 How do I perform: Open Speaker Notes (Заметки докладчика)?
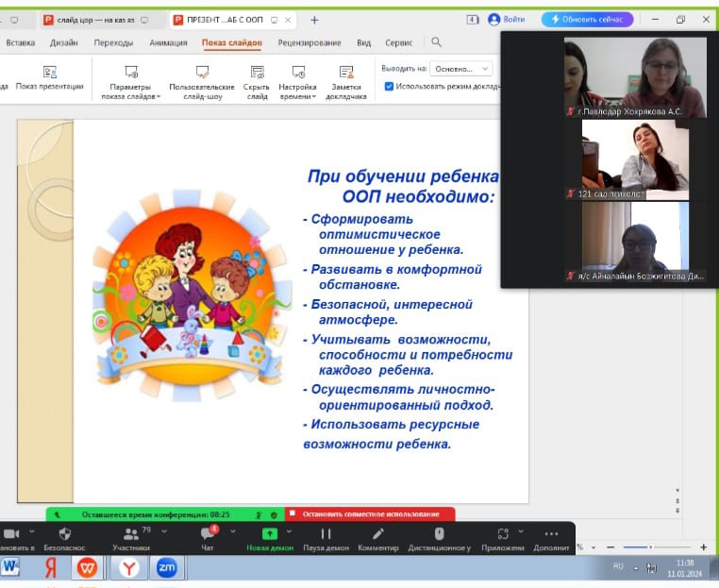click(x=346, y=80)
